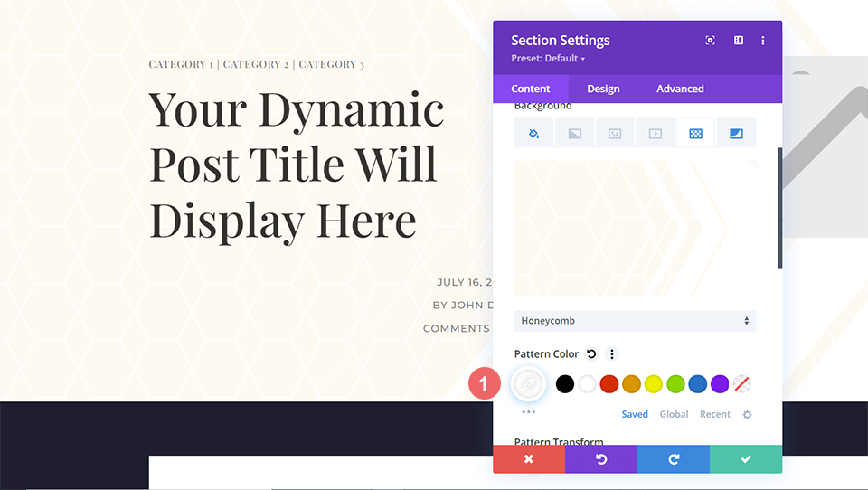Switch to background image icon
The width and height of the screenshot is (868, 490).
pos(615,133)
